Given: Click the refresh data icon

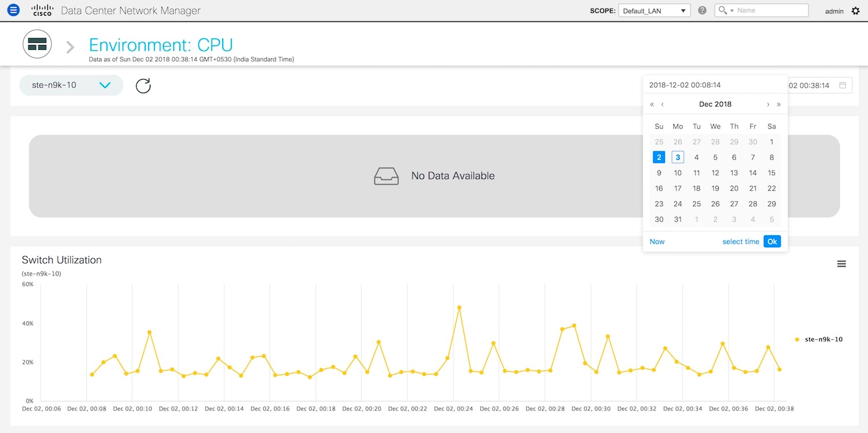Looking at the screenshot, I should click(x=143, y=86).
